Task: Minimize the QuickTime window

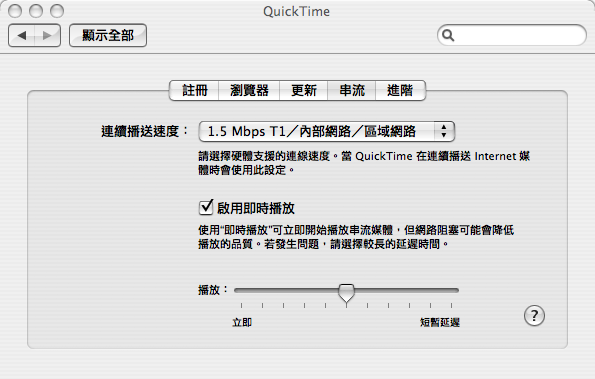Action: click(36, 11)
